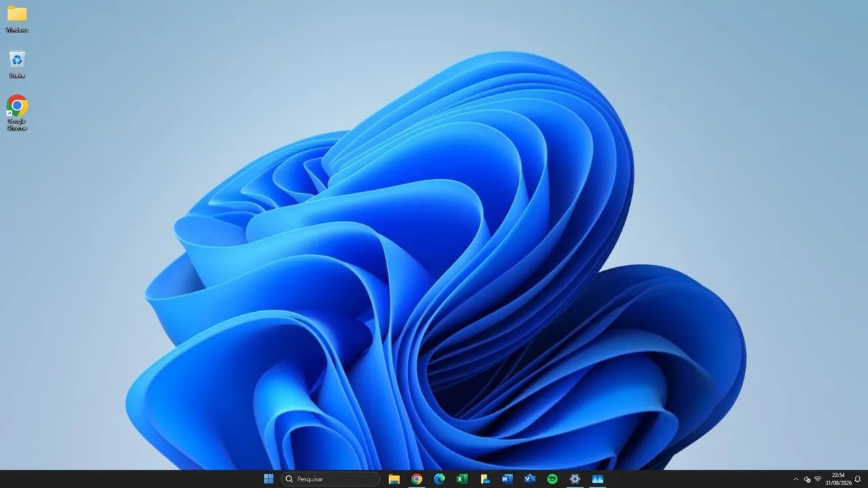Open File Explorer from the taskbar
Screen dimensions: 868x488
pos(394,479)
